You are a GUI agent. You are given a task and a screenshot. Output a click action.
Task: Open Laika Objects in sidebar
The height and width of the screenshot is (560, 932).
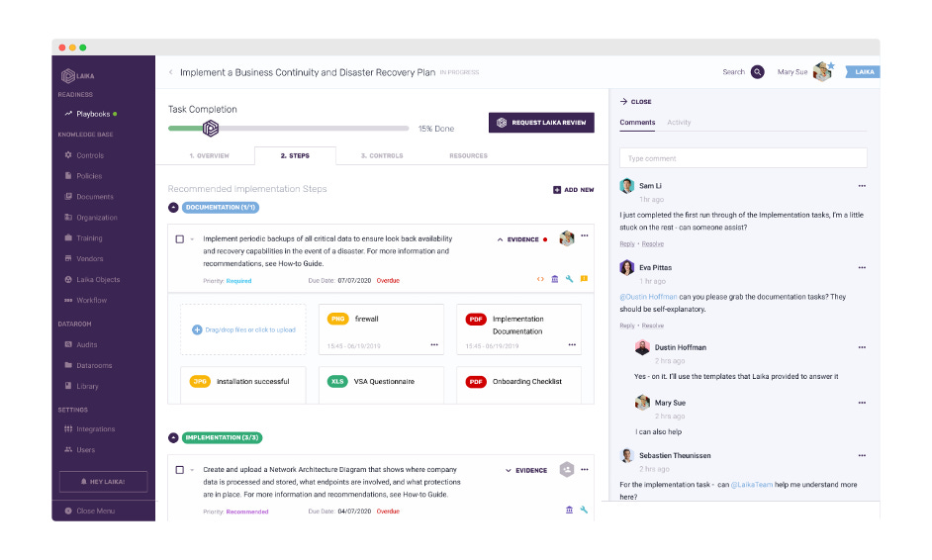[92, 279]
